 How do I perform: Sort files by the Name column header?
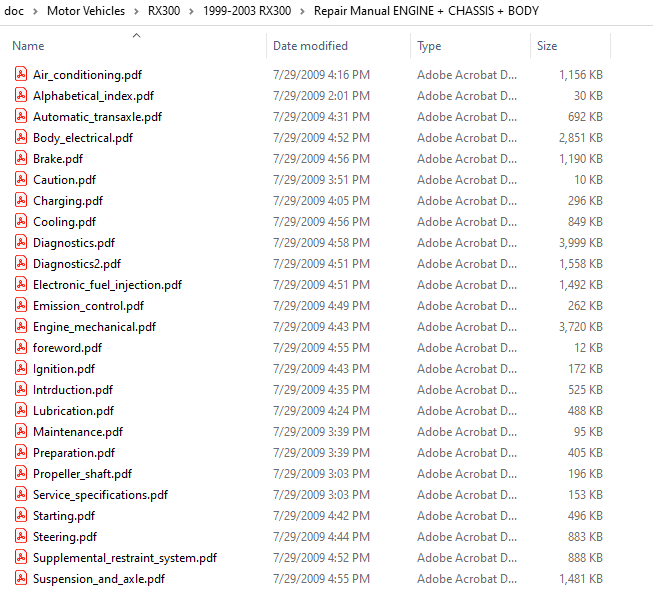(x=28, y=46)
